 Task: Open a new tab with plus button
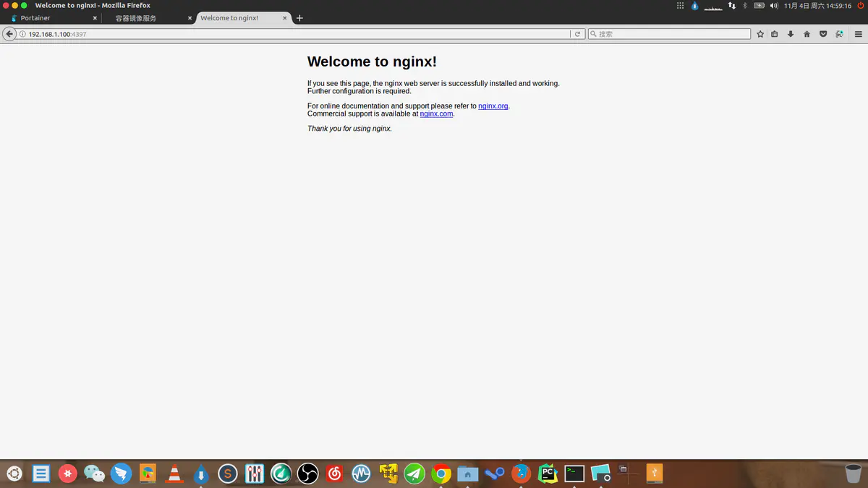click(299, 18)
